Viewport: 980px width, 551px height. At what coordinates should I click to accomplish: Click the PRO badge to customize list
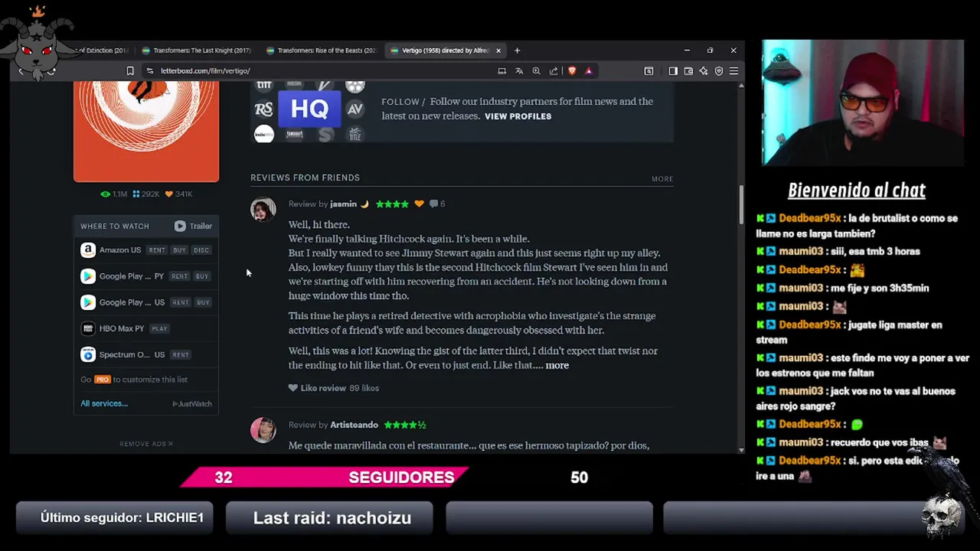tap(103, 380)
